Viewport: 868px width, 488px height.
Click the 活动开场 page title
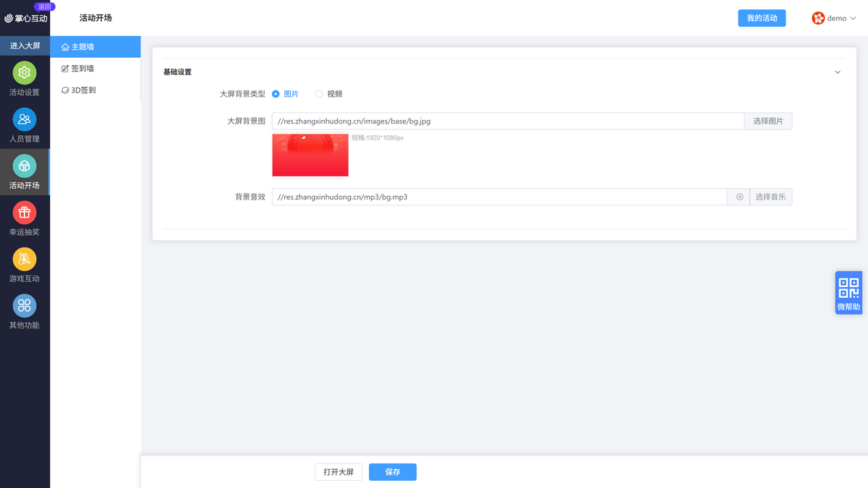(x=95, y=18)
